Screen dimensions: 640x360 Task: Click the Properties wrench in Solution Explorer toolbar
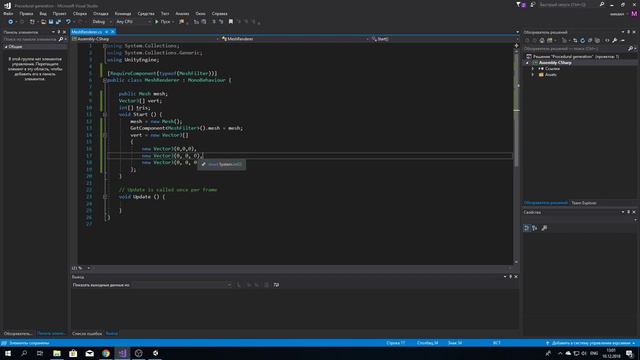615,40
